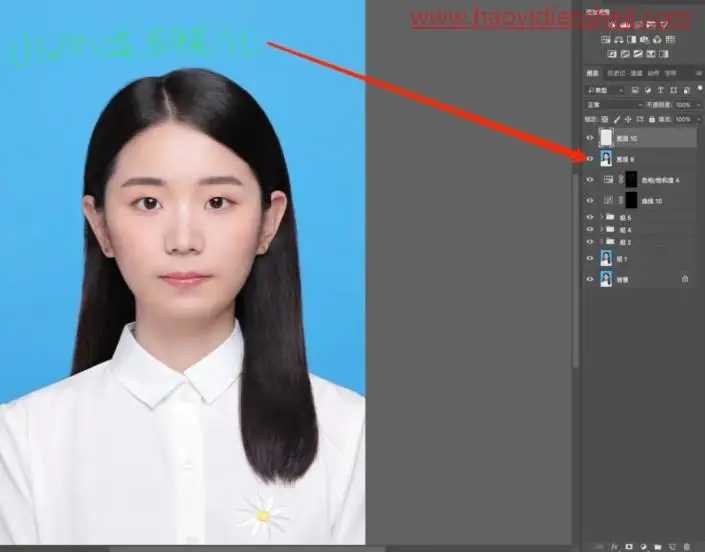Lock image pixels with brush icon

617,119
